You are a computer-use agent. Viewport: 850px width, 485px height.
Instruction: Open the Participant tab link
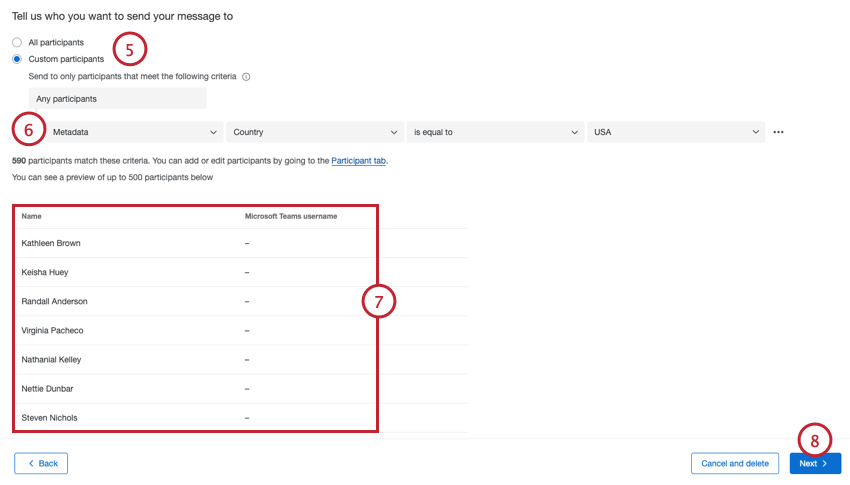click(358, 160)
